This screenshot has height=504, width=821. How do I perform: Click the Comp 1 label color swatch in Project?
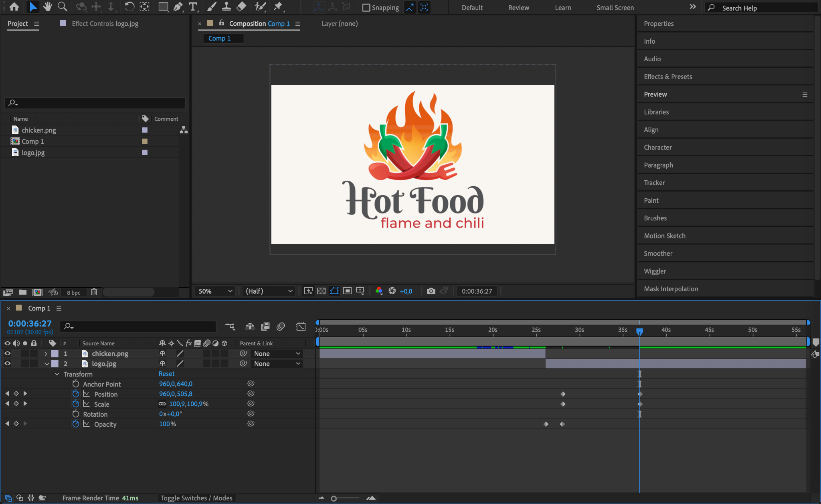[x=145, y=141]
